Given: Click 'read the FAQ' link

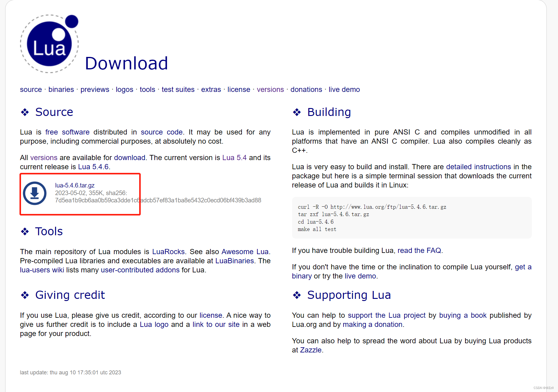Looking at the screenshot, I should 419,250.
